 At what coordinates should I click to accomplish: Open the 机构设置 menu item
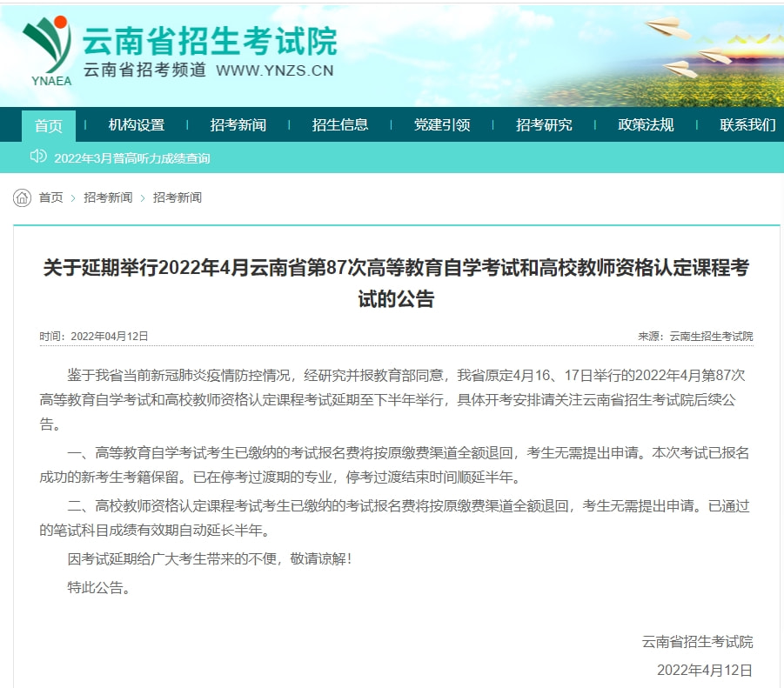pyautogui.click(x=137, y=125)
